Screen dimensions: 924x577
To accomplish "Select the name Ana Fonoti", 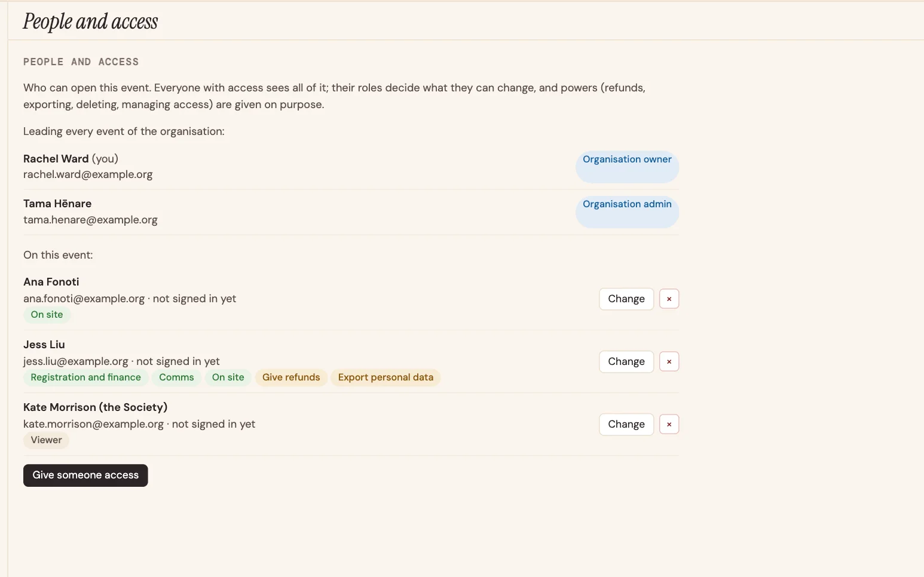I will pyautogui.click(x=51, y=282).
